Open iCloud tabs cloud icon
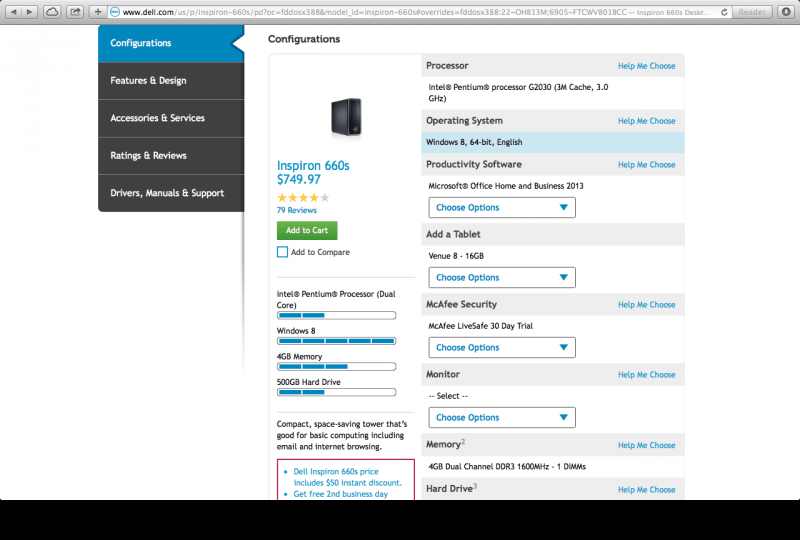The width and height of the screenshot is (800, 540). click(52, 11)
